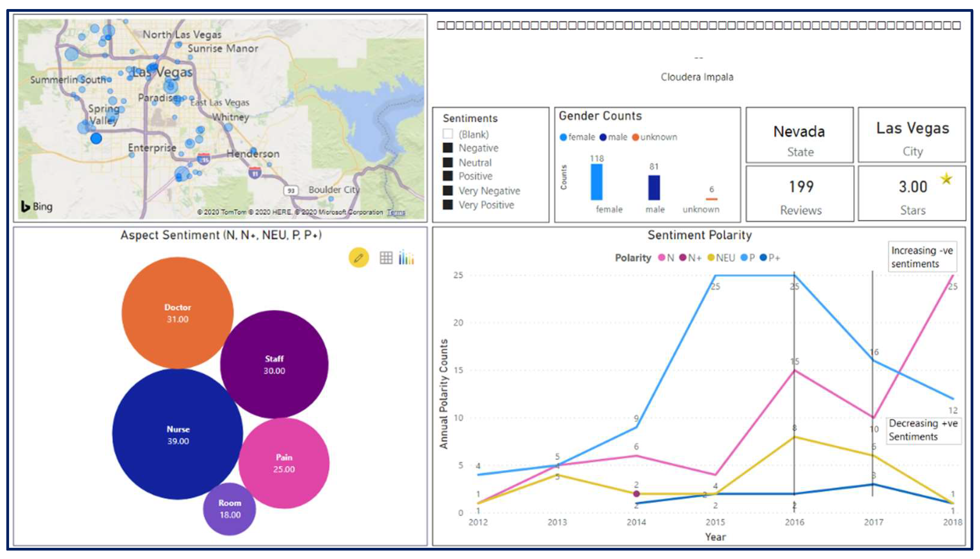Click the solid blue map bubble near Spring Valley

click(96, 139)
